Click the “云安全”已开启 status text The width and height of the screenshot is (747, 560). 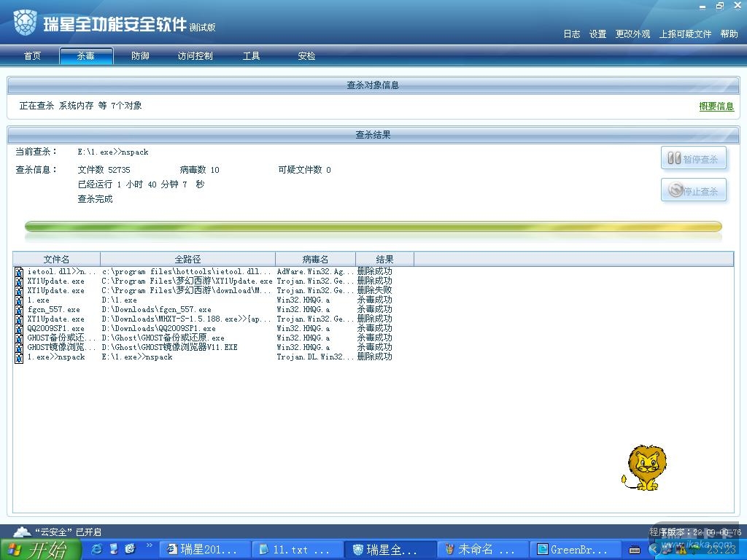68,532
